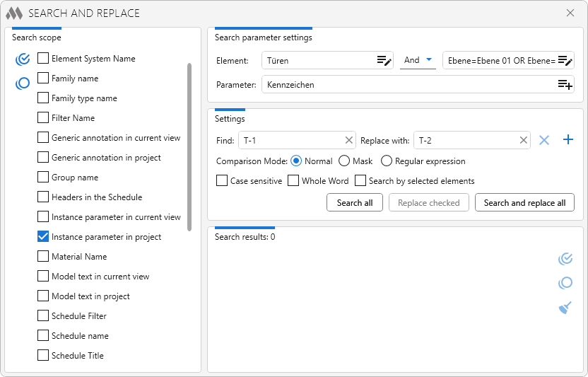Click the Search all button
This screenshot has height=377, width=588.
pos(354,203)
